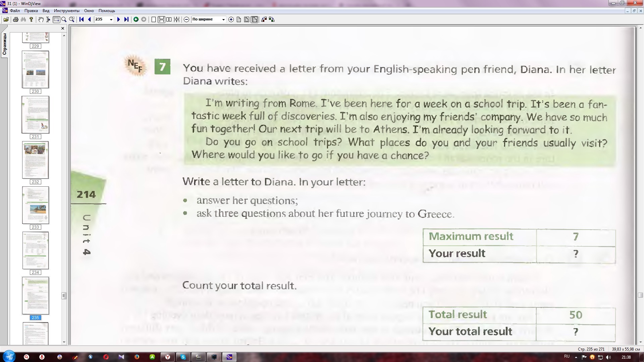This screenshot has height=362, width=644.
Task: Switch to facing pages layout
Action: (x=169, y=19)
